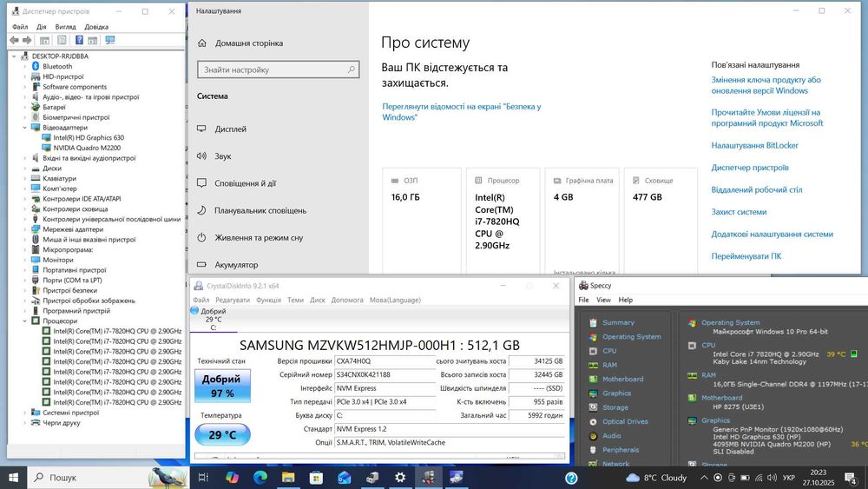Open the weather widget showing 8°C Cloudy
Viewport: 868px width, 489px height.
tap(656, 478)
